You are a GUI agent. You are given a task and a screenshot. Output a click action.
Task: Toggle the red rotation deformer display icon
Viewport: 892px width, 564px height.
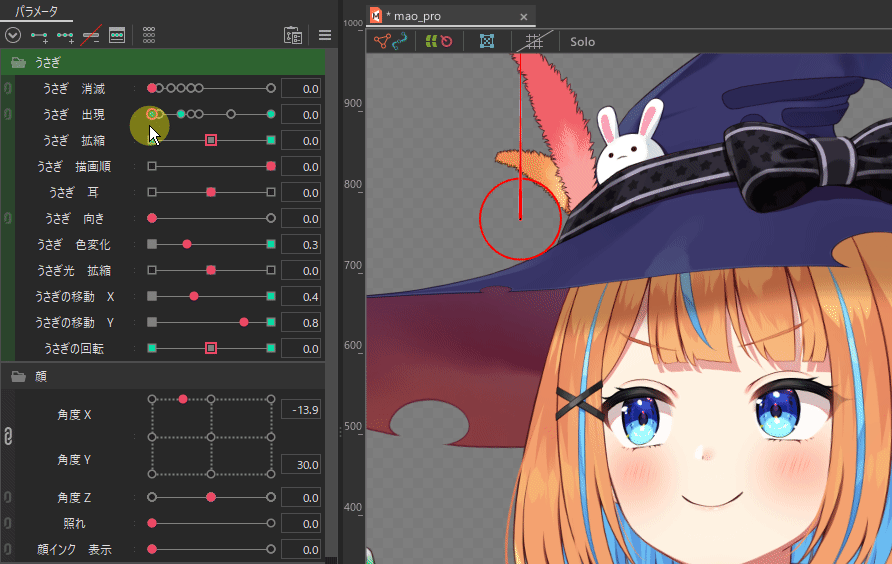(x=447, y=41)
